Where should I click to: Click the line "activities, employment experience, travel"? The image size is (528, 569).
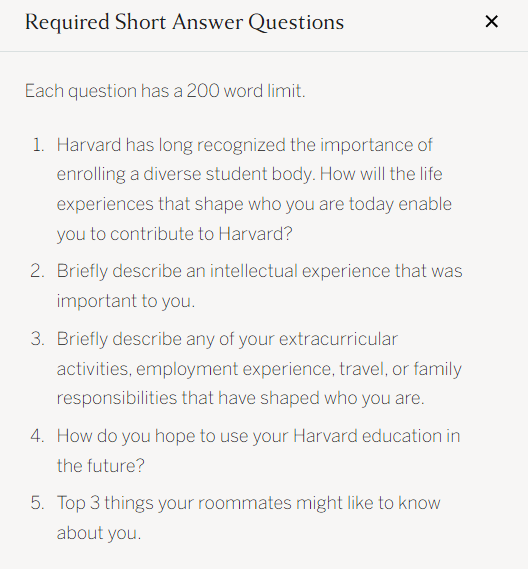[x=259, y=369]
